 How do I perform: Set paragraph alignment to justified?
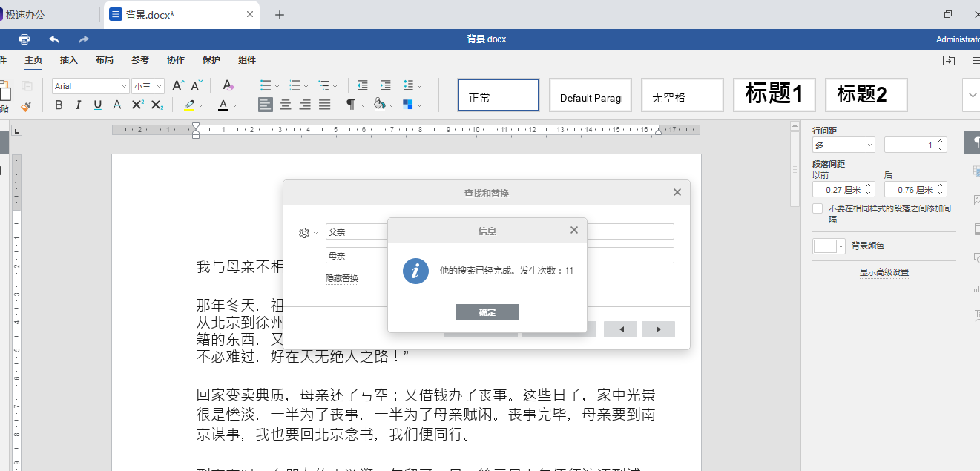click(324, 105)
